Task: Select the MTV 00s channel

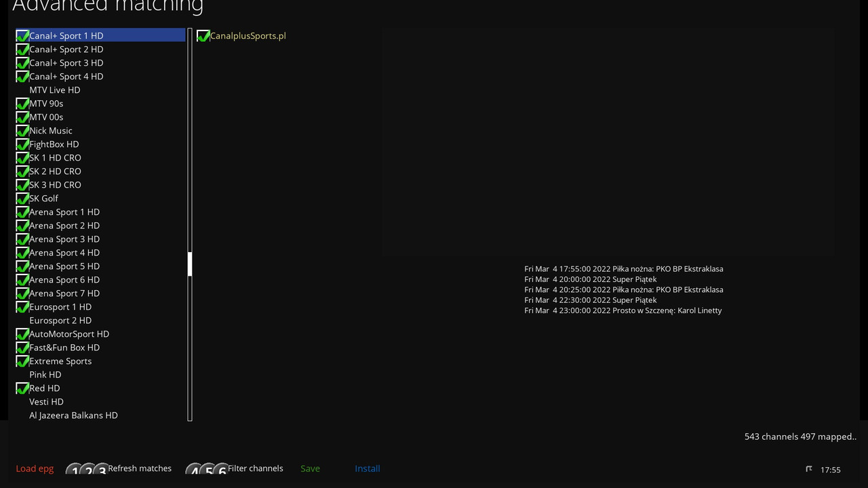Action: pos(100,117)
